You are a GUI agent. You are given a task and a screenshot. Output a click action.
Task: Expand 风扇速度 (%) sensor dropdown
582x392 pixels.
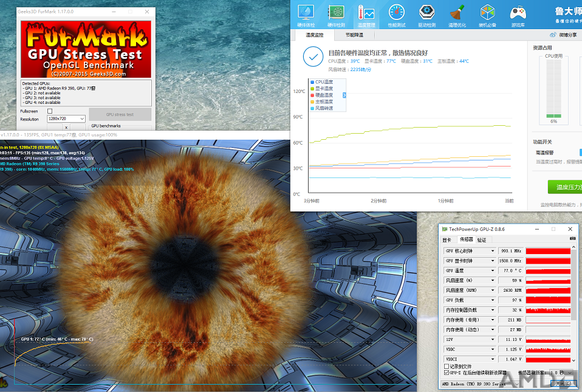493,281
